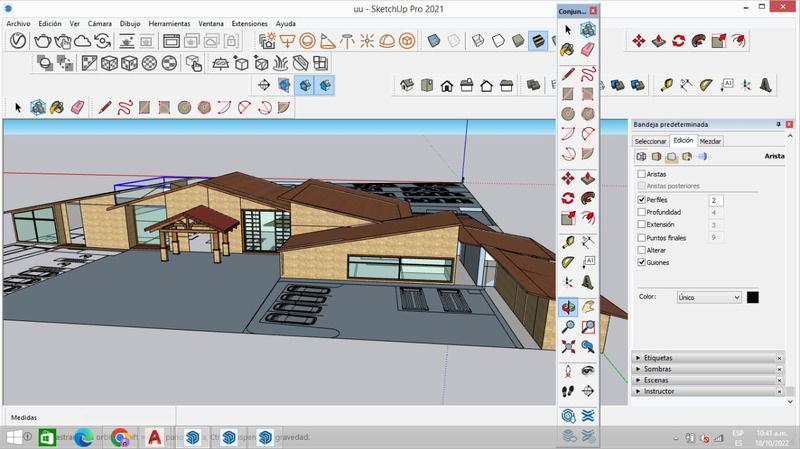Open the V-Ray Asset Editor icon
Viewport: 800px width, 449px height.
(18, 40)
